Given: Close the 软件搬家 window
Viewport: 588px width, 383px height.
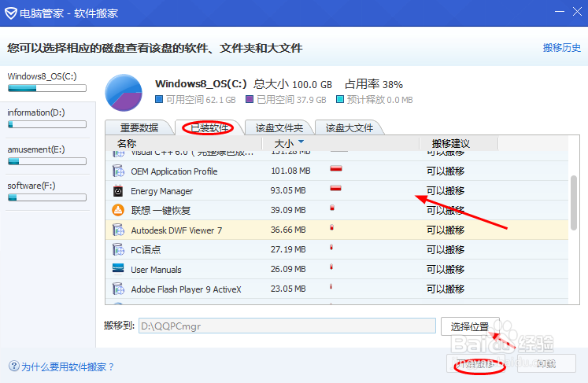Looking at the screenshot, I should tap(577, 11).
